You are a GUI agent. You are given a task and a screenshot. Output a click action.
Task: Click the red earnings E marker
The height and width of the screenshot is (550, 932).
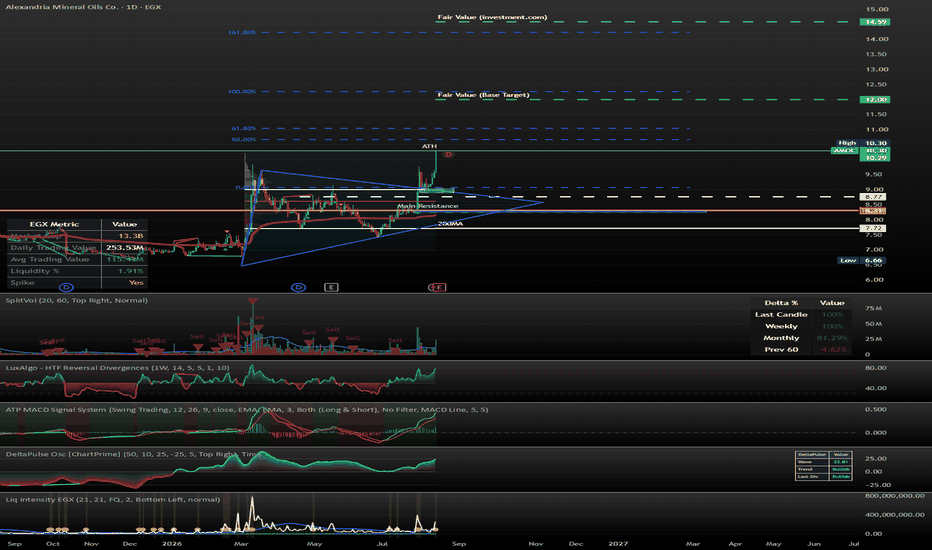(437, 287)
